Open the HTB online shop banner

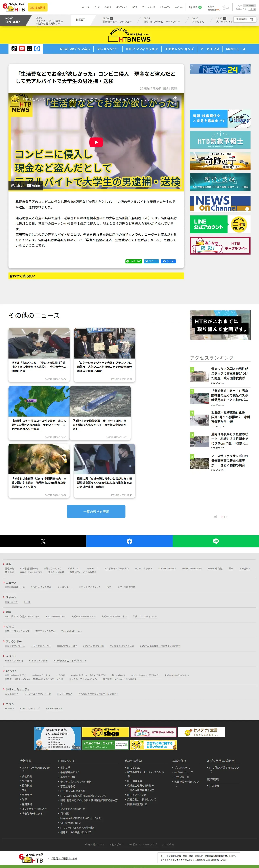click(105, 732)
